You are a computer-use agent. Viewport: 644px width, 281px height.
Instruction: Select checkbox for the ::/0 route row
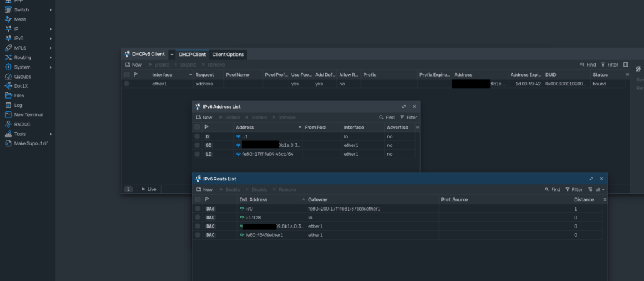coord(197,208)
